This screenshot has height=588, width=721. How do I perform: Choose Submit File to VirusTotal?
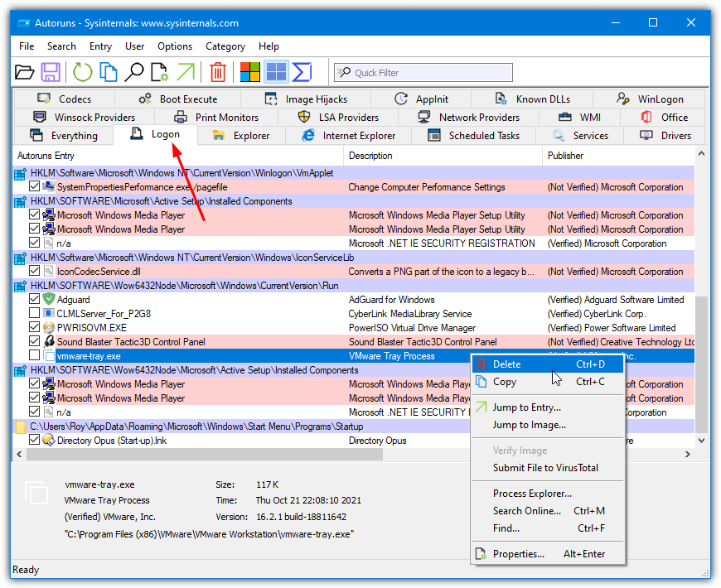click(548, 468)
